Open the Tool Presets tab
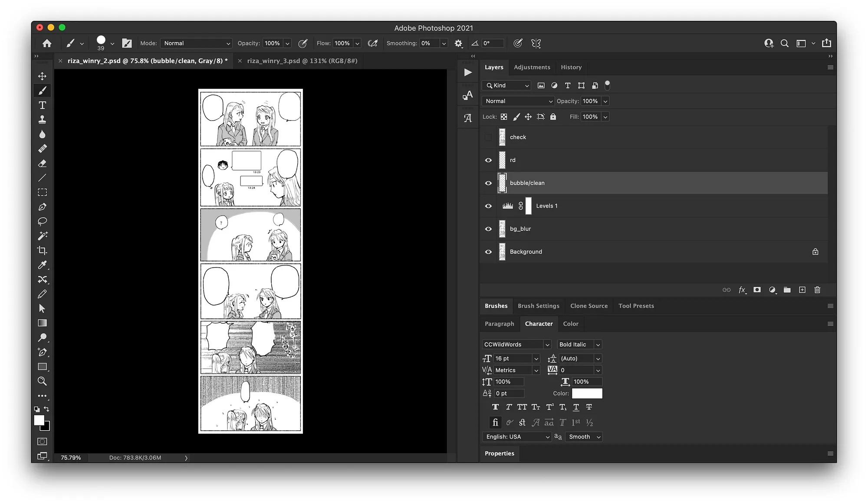 pos(636,306)
